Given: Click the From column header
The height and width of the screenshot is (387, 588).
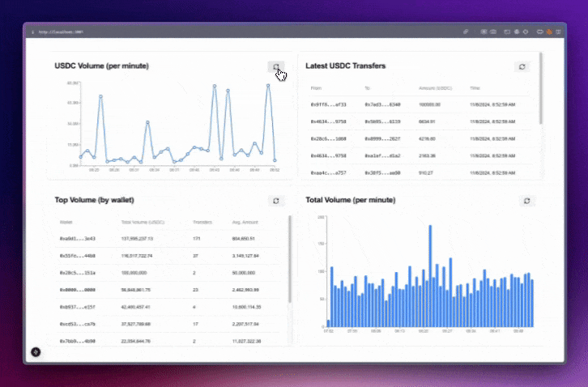Looking at the screenshot, I should [316, 88].
